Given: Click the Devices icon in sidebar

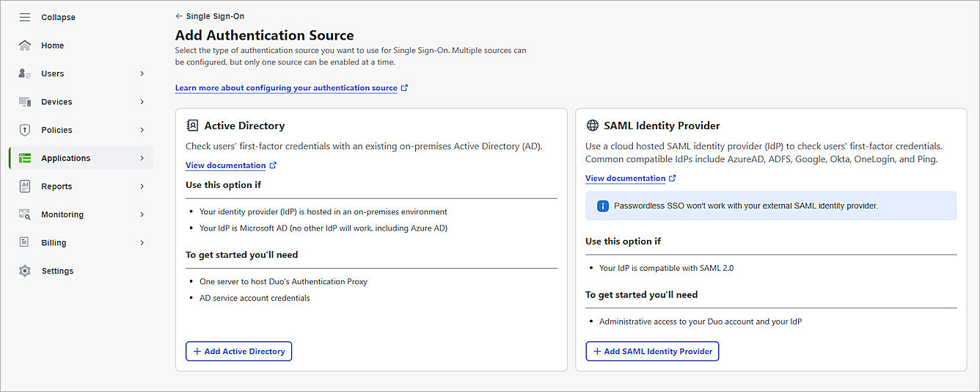Looking at the screenshot, I should (25, 102).
